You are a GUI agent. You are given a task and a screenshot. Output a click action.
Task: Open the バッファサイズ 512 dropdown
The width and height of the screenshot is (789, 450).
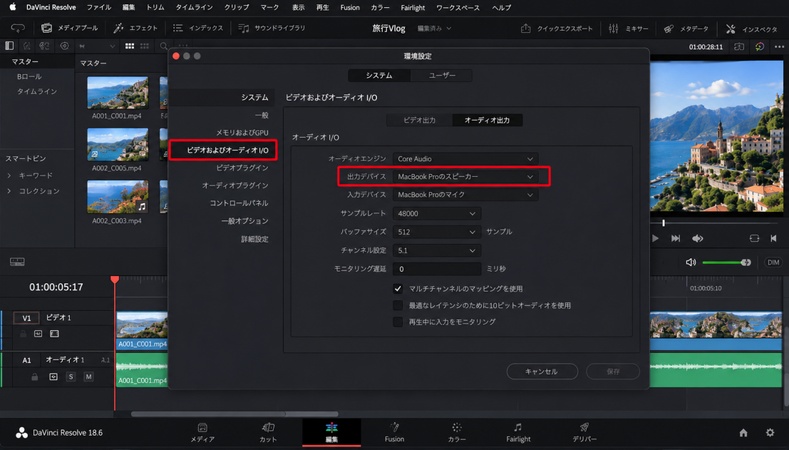(437, 232)
